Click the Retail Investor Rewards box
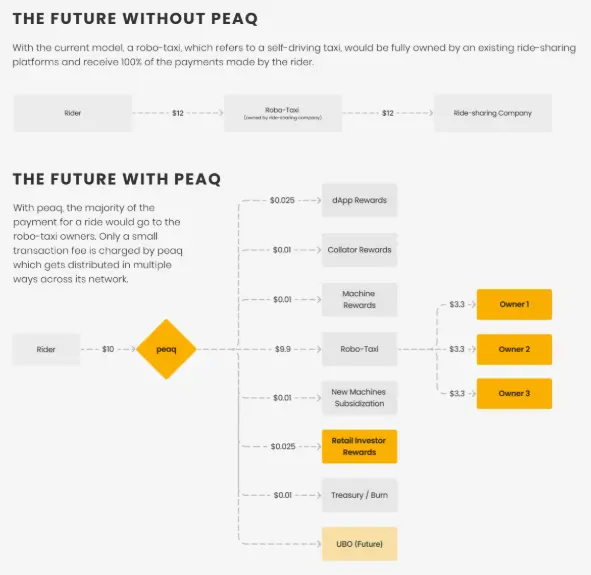Viewport: 591px width, 575px height. tap(359, 447)
